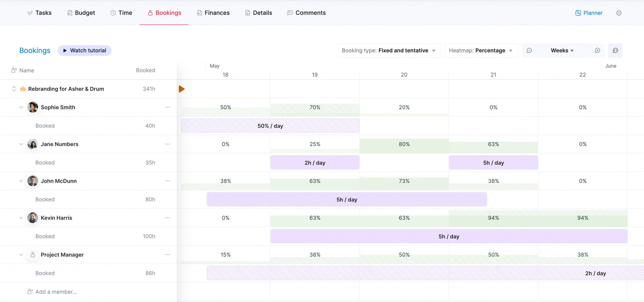The image size is (644, 302).
Task: Click the Watch tutorial button
Action: (84, 50)
